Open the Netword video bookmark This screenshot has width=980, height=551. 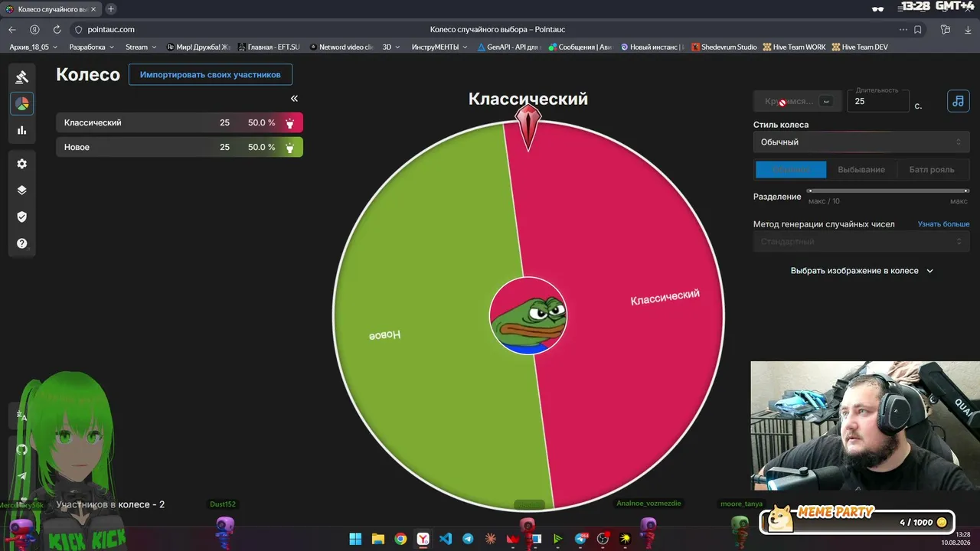coord(341,47)
